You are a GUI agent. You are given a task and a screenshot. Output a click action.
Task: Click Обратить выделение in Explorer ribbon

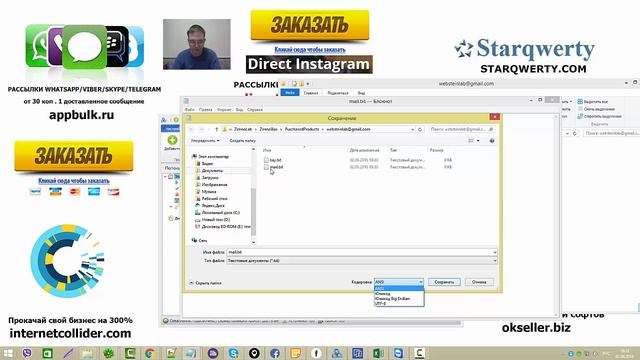[x=599, y=116]
